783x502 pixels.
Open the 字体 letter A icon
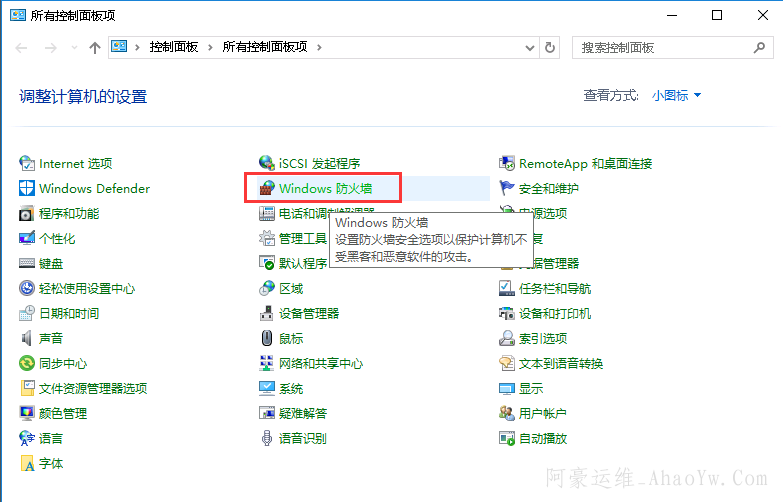click(x=26, y=463)
